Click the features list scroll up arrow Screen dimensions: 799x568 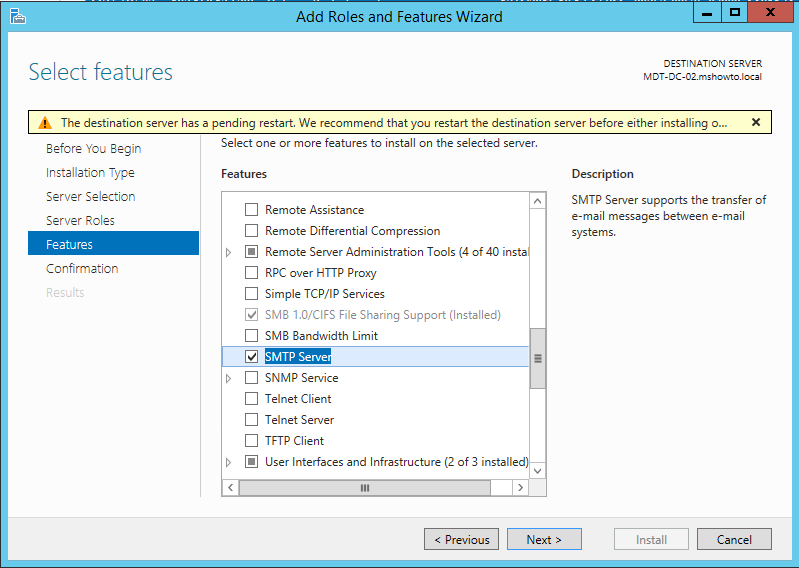(x=537, y=201)
